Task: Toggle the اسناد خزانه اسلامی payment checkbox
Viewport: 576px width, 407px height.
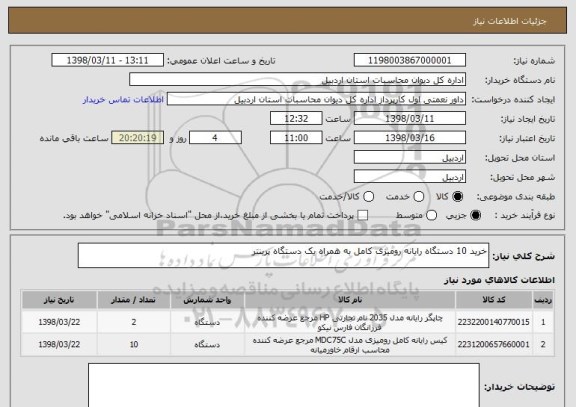Action: (x=363, y=215)
